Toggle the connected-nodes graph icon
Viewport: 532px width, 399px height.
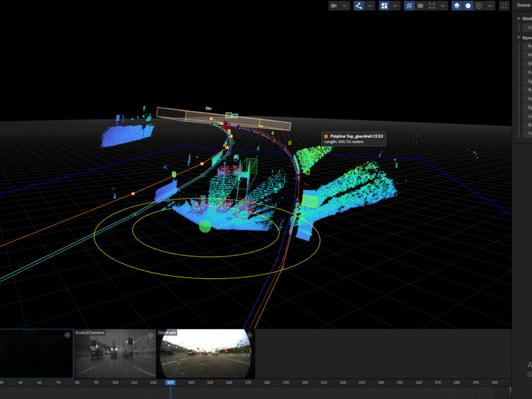pyautogui.click(x=359, y=6)
